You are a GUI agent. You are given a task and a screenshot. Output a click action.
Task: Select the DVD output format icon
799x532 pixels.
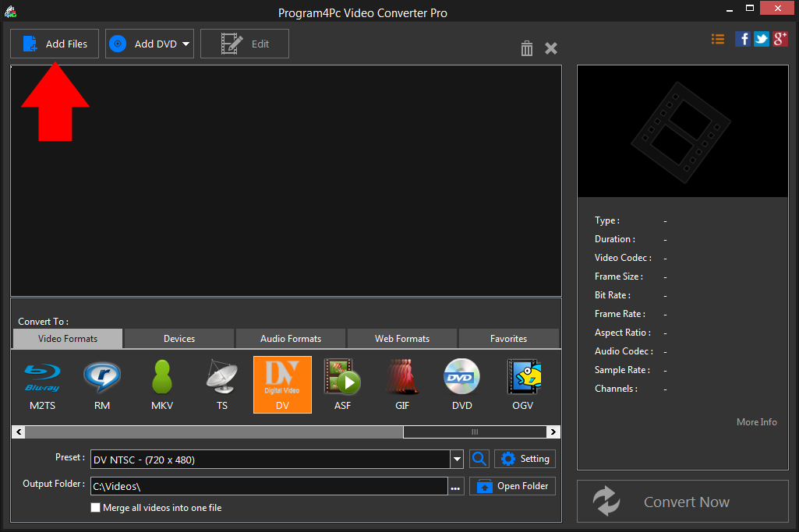tap(461, 383)
